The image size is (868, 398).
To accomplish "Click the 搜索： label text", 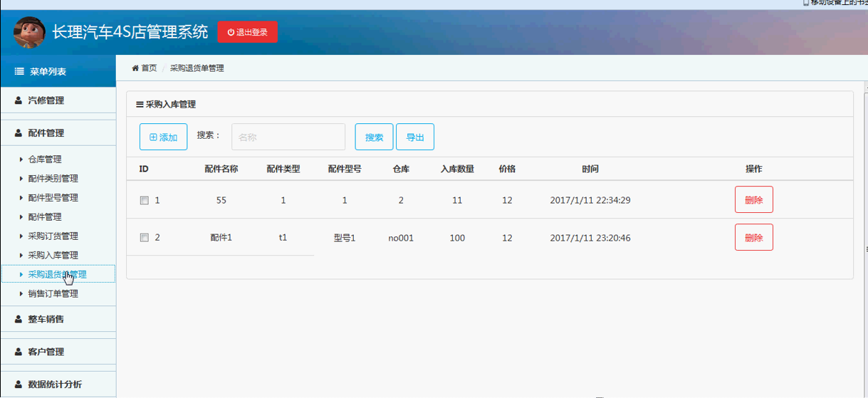I will [x=209, y=135].
